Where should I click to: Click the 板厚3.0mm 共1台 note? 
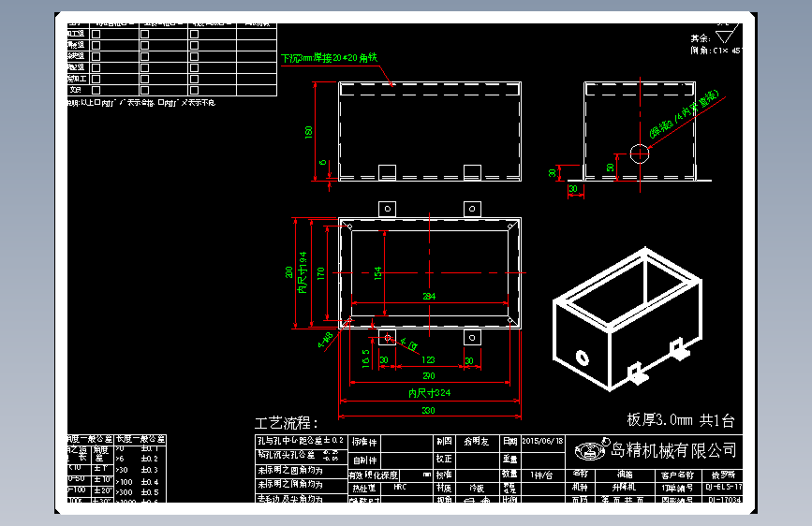pyautogui.click(x=681, y=419)
